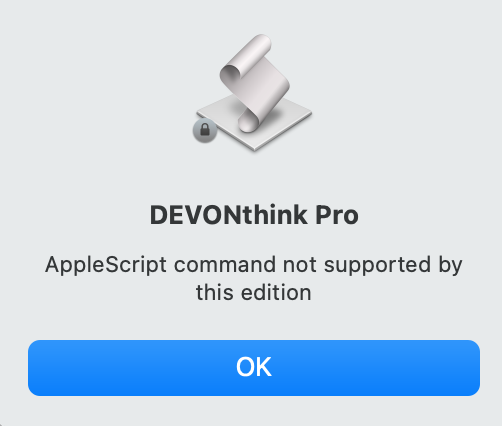This screenshot has width=502, height=426.
Task: Click the upper curl of the paper scroll
Action: pos(245,57)
